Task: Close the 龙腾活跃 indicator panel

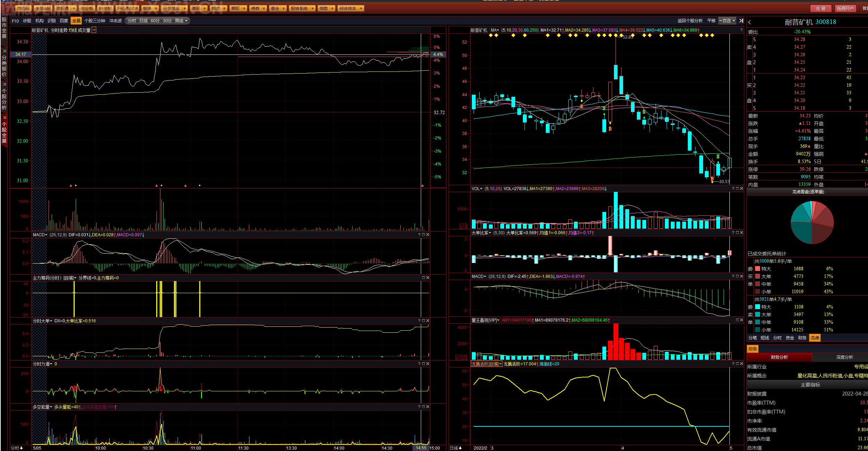Action: (x=742, y=364)
